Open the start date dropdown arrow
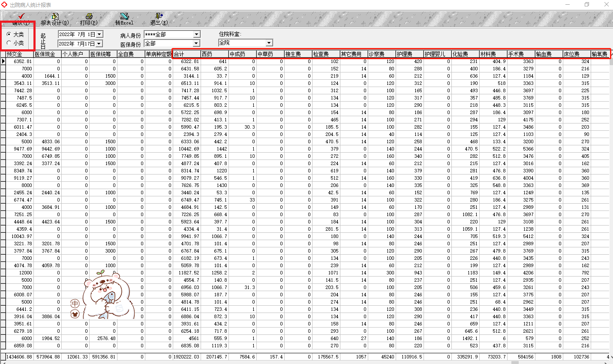Image resolution: width=613 pixels, height=364 pixels. point(99,34)
